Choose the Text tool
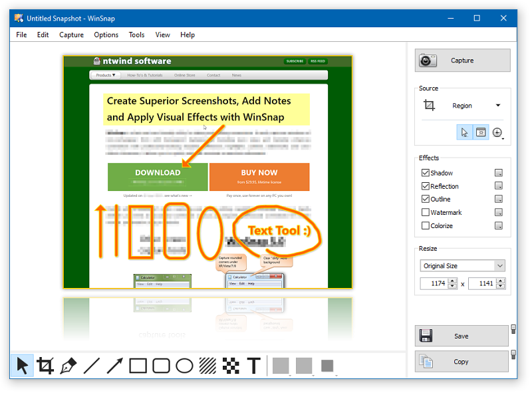Viewport: 532px width, 393px height. [x=254, y=366]
